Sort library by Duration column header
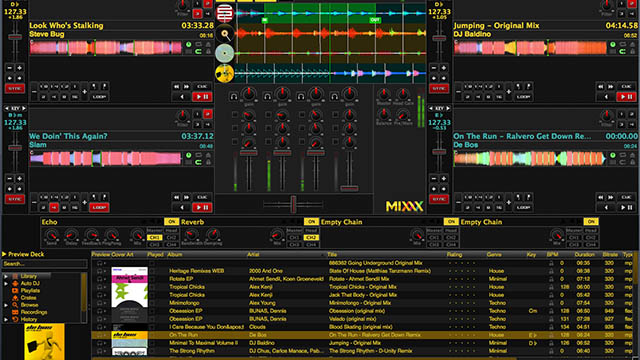The height and width of the screenshot is (360, 640). [584, 254]
